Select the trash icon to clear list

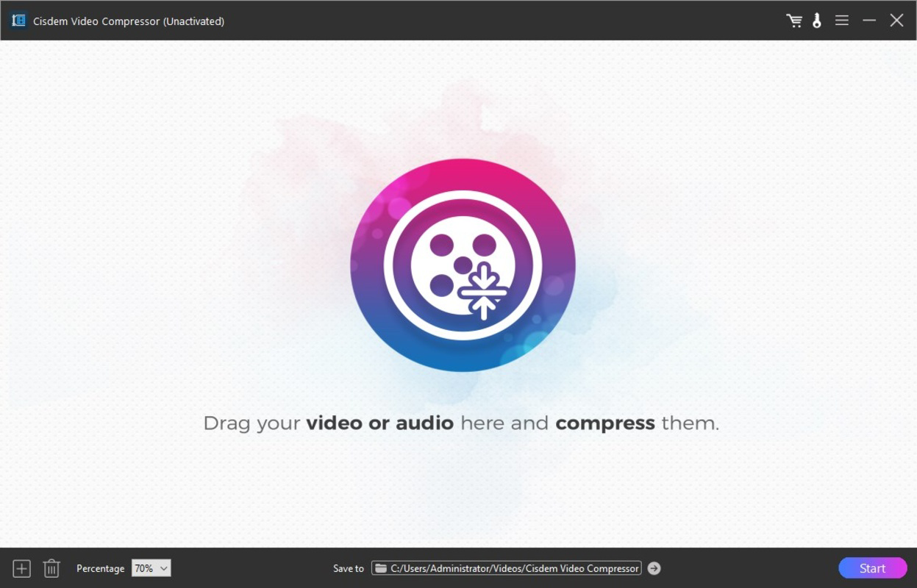coord(51,567)
